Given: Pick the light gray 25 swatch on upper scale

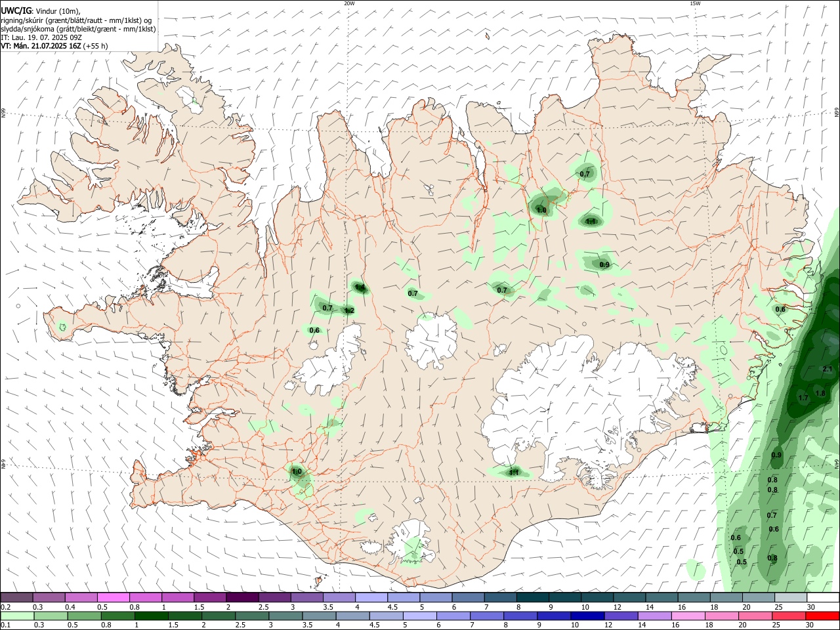Looking at the screenshot, I should coord(791,598).
